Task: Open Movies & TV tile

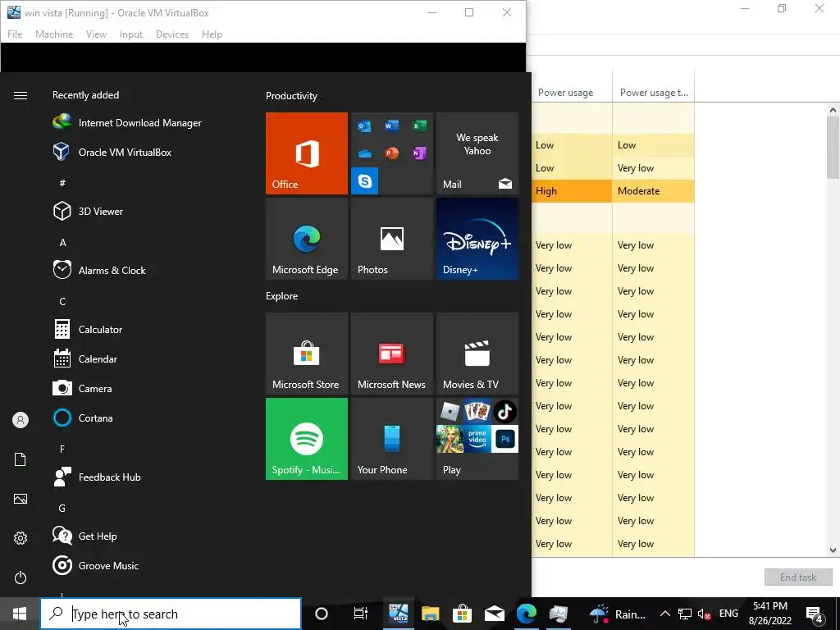Action: coord(477,354)
